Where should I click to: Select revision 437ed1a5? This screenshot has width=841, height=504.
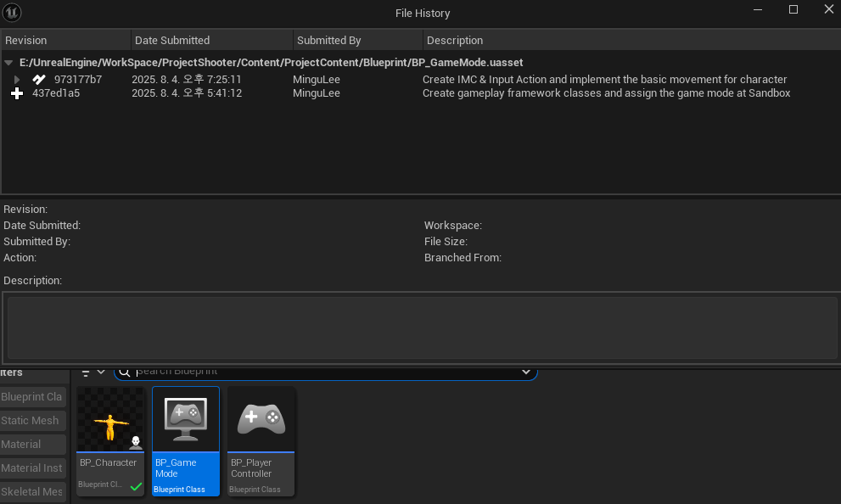coord(56,93)
